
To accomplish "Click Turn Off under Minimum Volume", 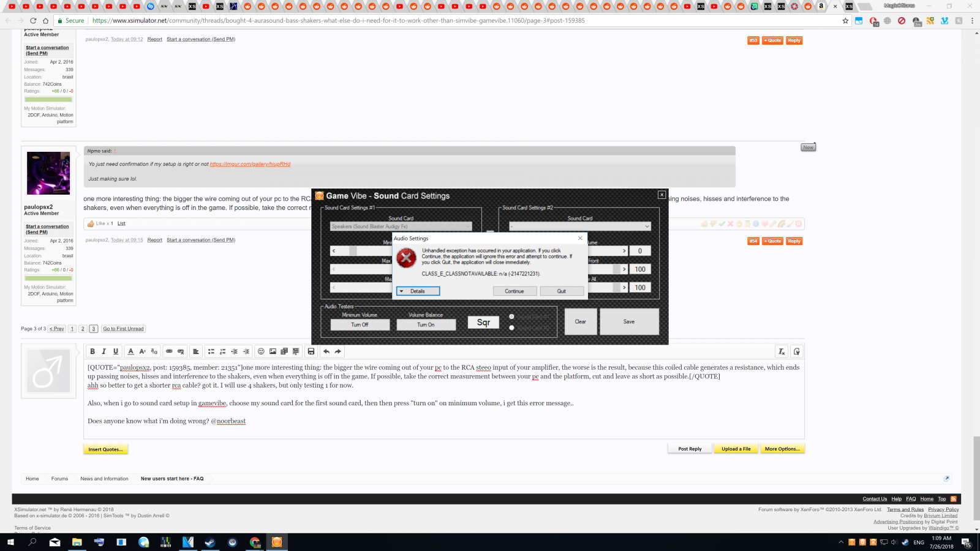I will pos(360,325).
